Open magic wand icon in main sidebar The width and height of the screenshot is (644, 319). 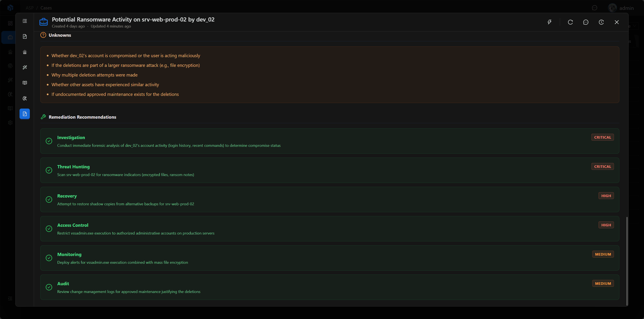10,80
